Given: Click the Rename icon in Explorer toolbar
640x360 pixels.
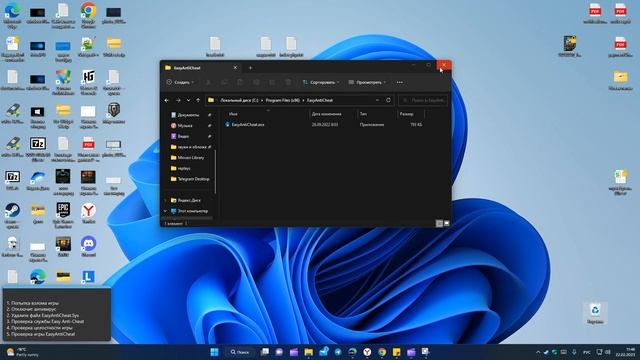Looking at the screenshot, I should click(256, 82).
